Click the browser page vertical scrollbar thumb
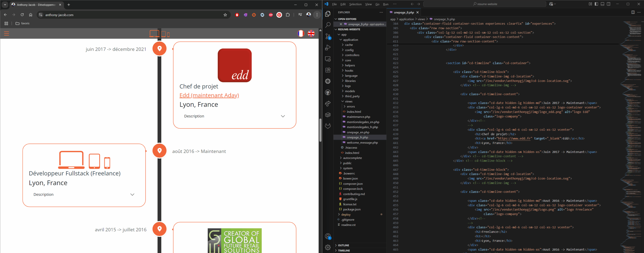 pyautogui.click(x=320, y=130)
